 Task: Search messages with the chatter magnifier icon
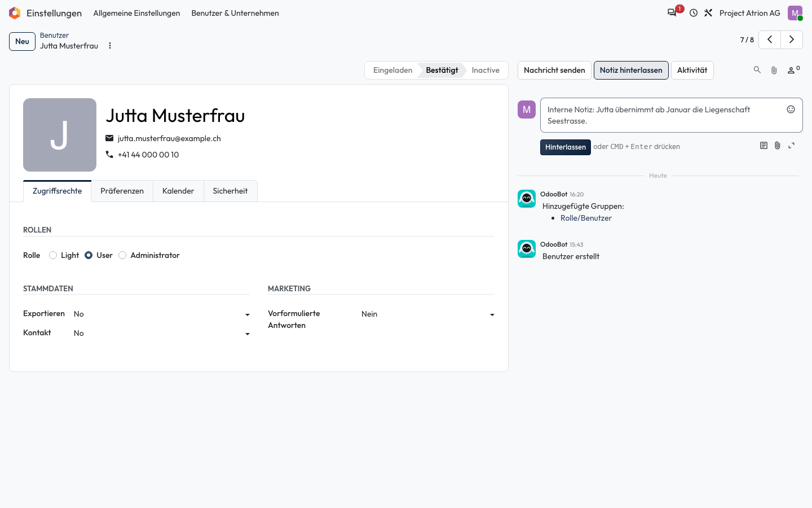click(x=757, y=70)
